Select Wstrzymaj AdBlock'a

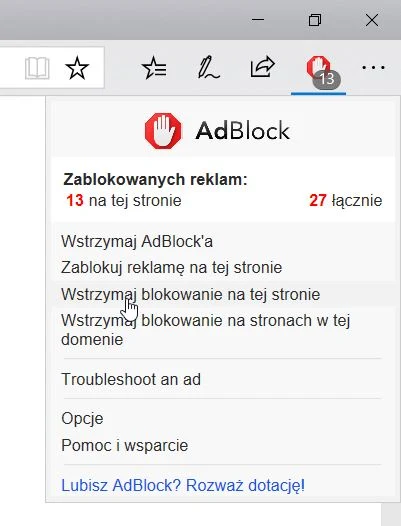tap(137, 242)
